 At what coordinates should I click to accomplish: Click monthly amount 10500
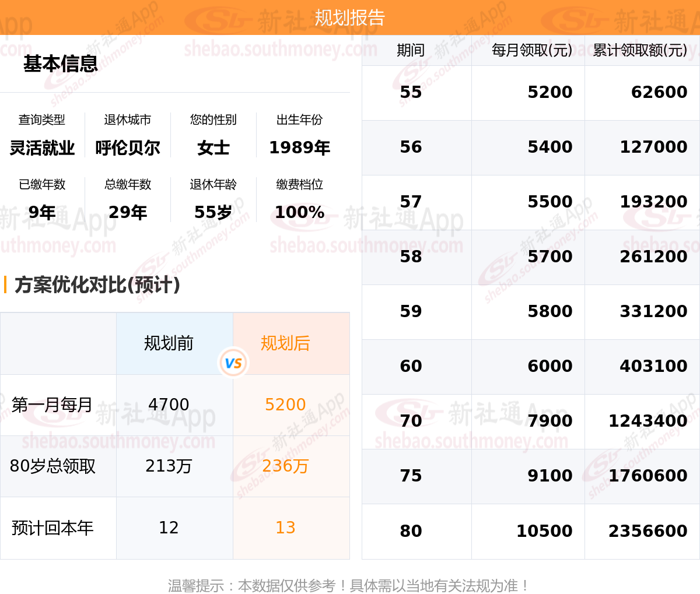pos(544,531)
